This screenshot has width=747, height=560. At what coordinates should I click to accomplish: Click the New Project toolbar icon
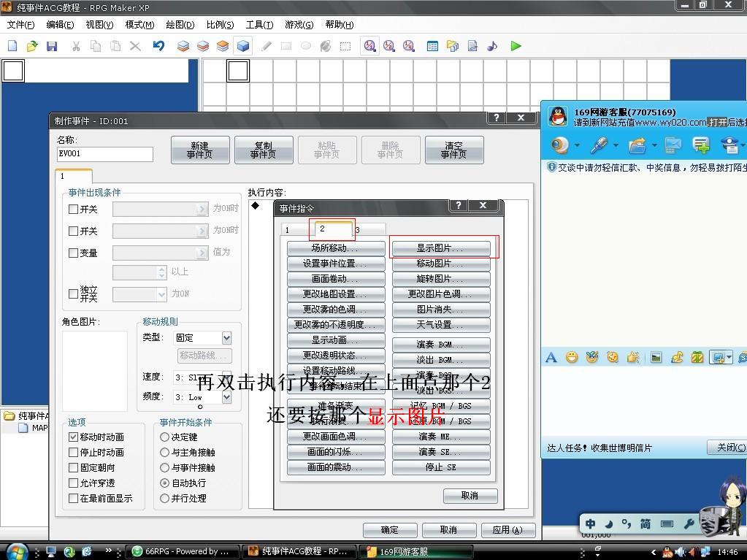point(12,46)
